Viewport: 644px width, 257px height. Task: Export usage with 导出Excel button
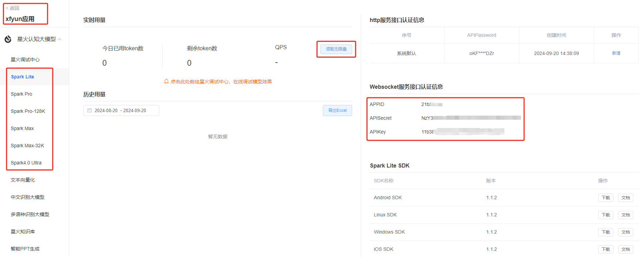click(x=337, y=110)
